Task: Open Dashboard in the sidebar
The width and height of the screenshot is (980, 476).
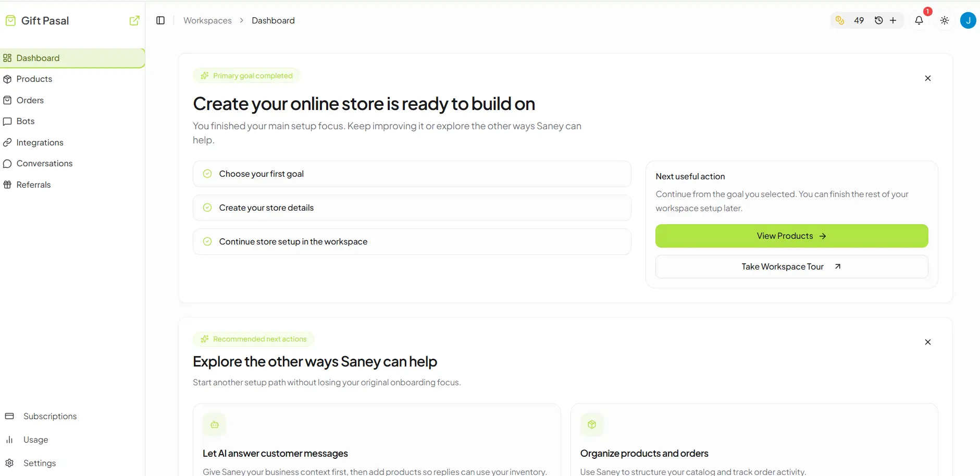Action: coord(72,58)
